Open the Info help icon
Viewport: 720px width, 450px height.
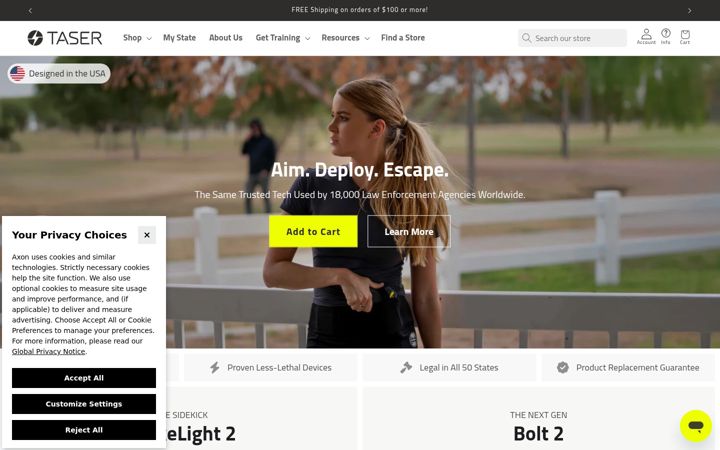click(665, 36)
